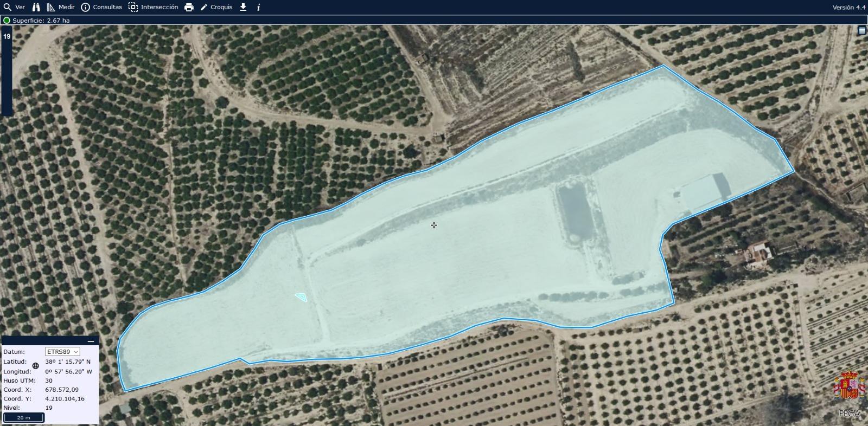The width and height of the screenshot is (868, 426).
Task: Click the globe icon in coordinates panel
Action: point(36,366)
